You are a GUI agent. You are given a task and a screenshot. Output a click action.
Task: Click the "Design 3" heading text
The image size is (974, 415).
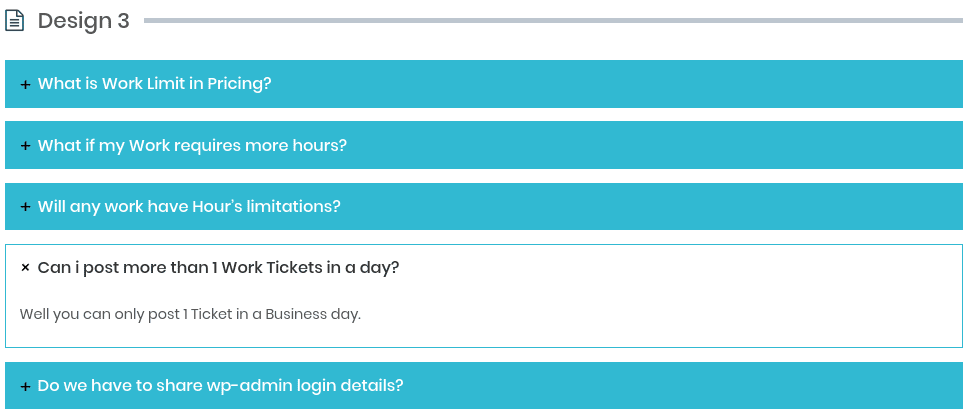[x=84, y=21]
